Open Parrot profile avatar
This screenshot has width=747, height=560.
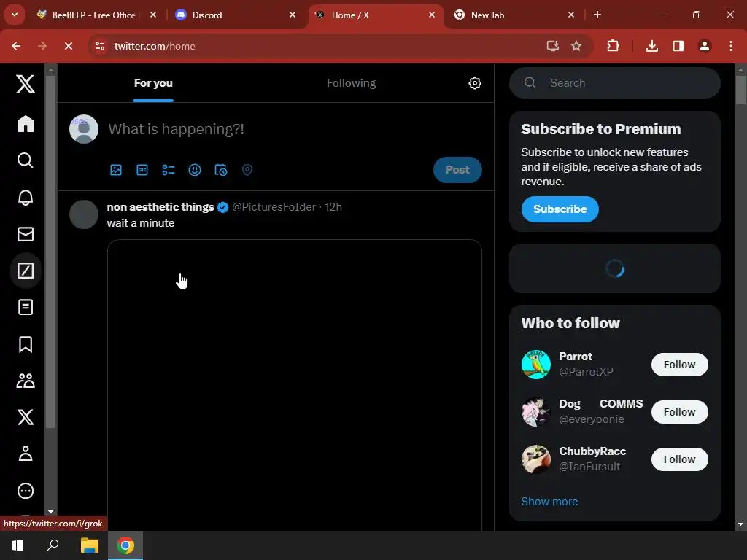[536, 365]
